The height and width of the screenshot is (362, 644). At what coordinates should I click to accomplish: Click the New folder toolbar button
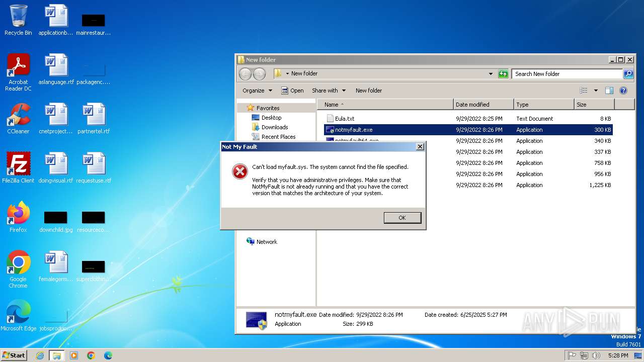(x=369, y=90)
